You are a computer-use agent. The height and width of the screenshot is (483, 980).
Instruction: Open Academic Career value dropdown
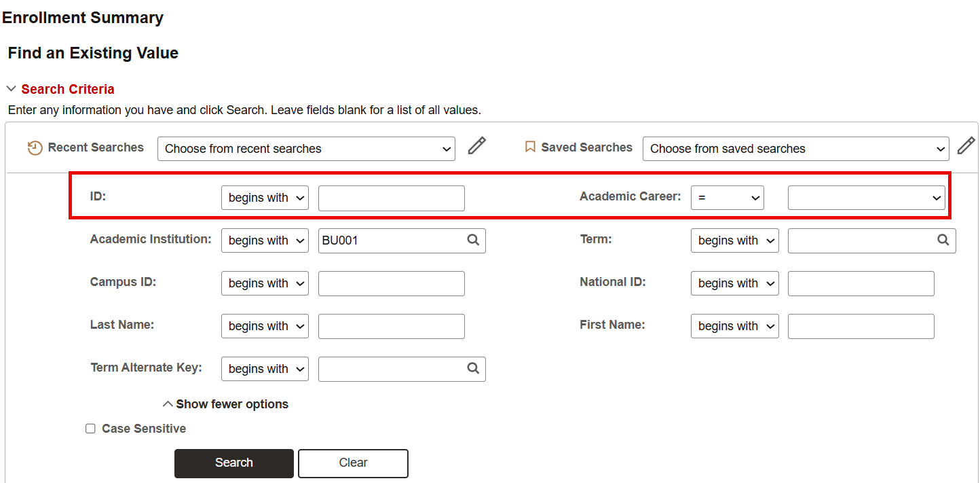867,198
